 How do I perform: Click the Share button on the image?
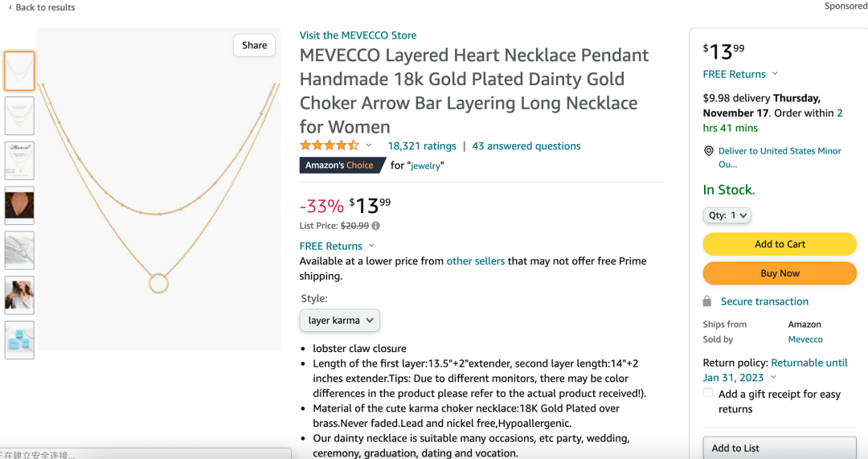click(254, 45)
